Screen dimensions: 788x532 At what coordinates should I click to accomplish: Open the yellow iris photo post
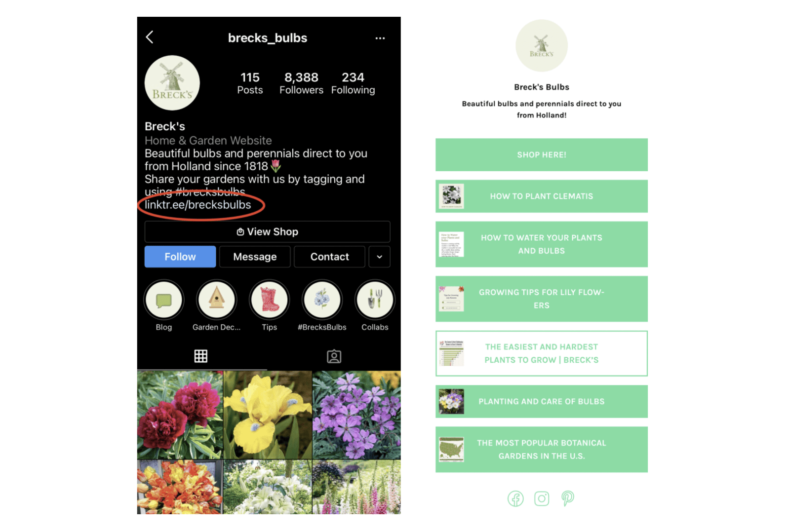click(268, 415)
